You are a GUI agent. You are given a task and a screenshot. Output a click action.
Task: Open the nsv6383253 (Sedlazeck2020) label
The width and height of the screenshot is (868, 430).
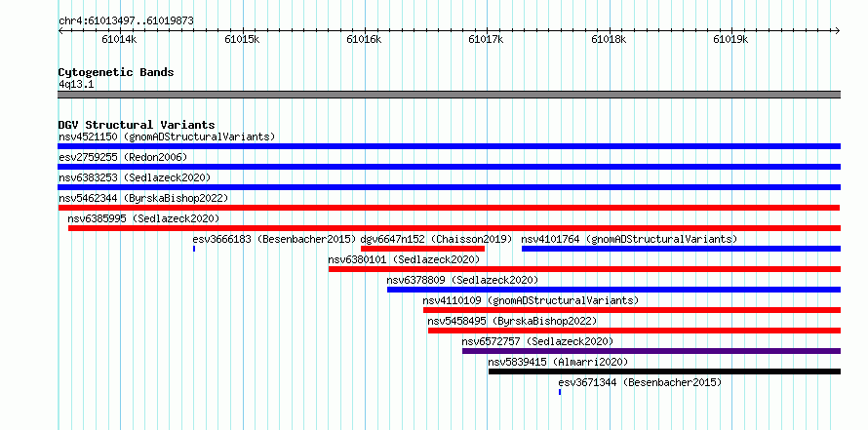(x=135, y=177)
